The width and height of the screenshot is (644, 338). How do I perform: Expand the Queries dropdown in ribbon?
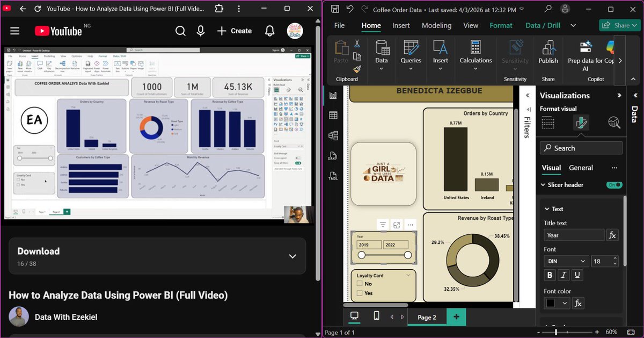coord(411,69)
